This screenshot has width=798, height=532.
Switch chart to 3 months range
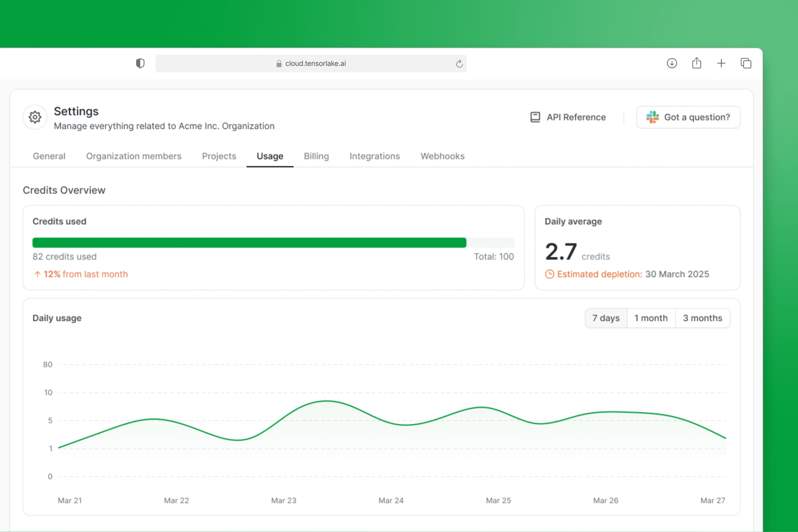(702, 318)
